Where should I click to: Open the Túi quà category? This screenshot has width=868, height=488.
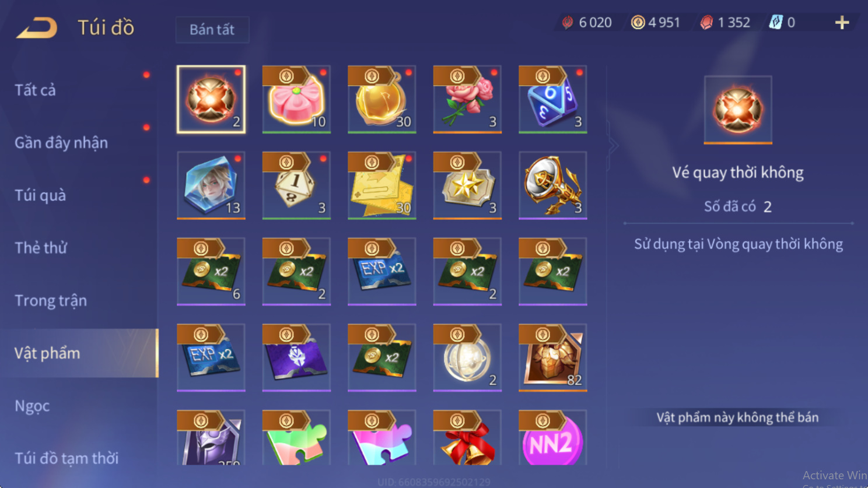pos(40,195)
